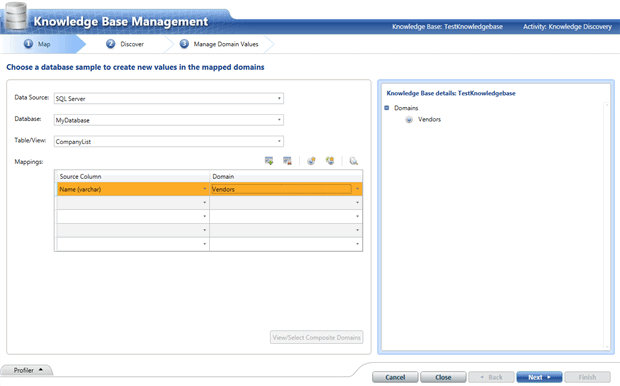
Task: Click View/Select Composite Domains button
Action: click(316, 337)
